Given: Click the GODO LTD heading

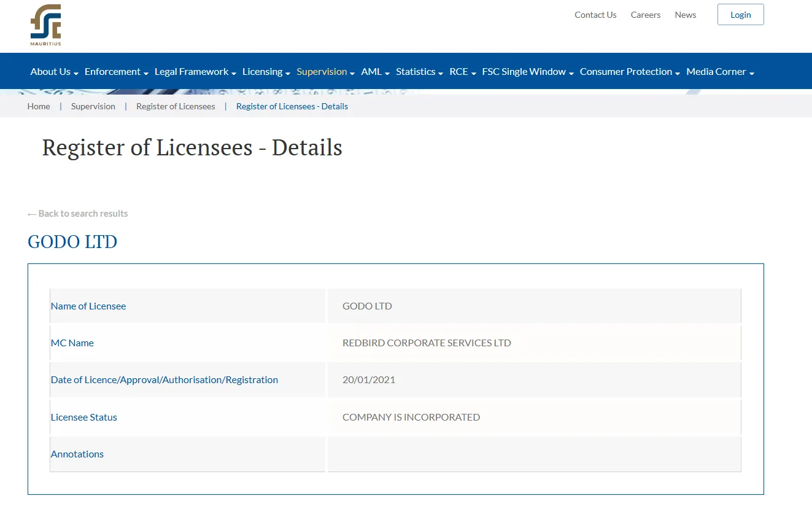Looking at the screenshot, I should [x=72, y=242].
